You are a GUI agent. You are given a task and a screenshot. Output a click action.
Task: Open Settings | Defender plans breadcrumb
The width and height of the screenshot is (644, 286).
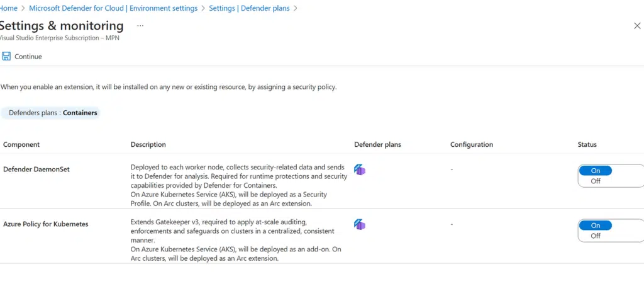point(249,8)
